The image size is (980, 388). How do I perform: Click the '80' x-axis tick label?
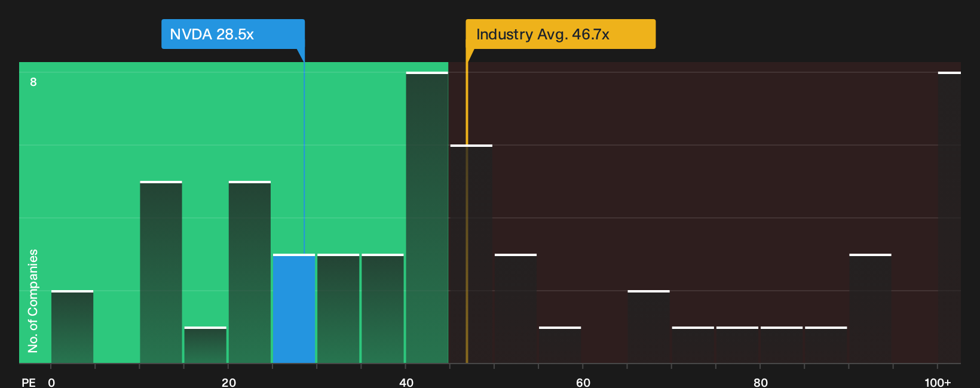(x=761, y=383)
